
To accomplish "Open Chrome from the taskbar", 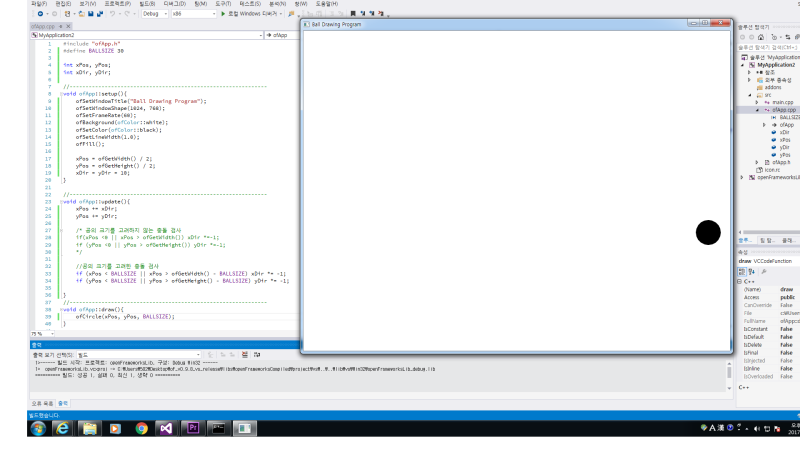I will tap(141, 427).
